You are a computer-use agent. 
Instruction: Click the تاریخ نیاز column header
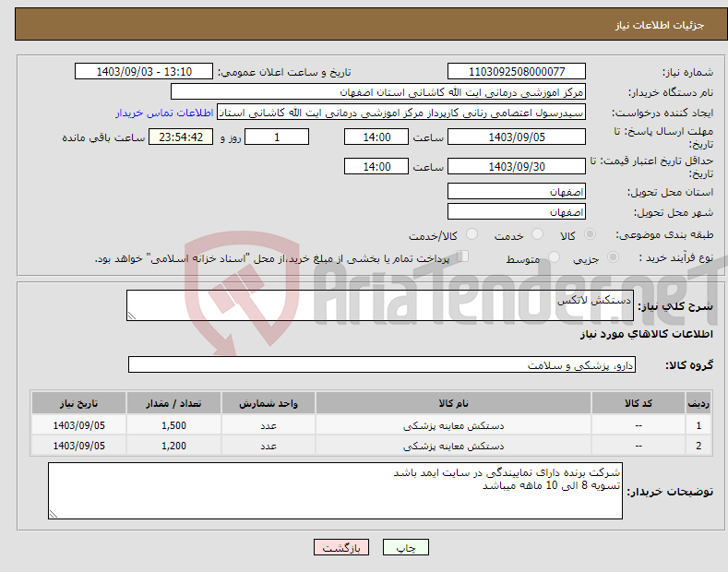pyautogui.click(x=79, y=403)
